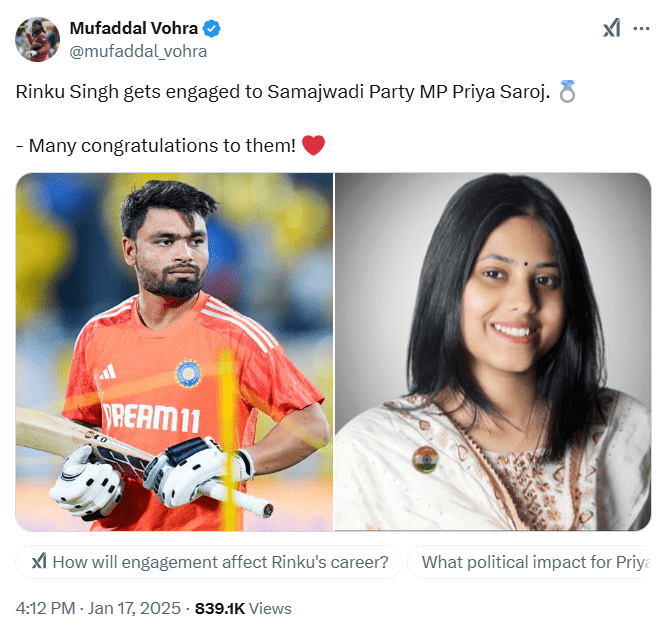Ask Grok "How will engagement affect Rinku's career?"
This screenshot has height=627, width=670.
tap(220, 562)
